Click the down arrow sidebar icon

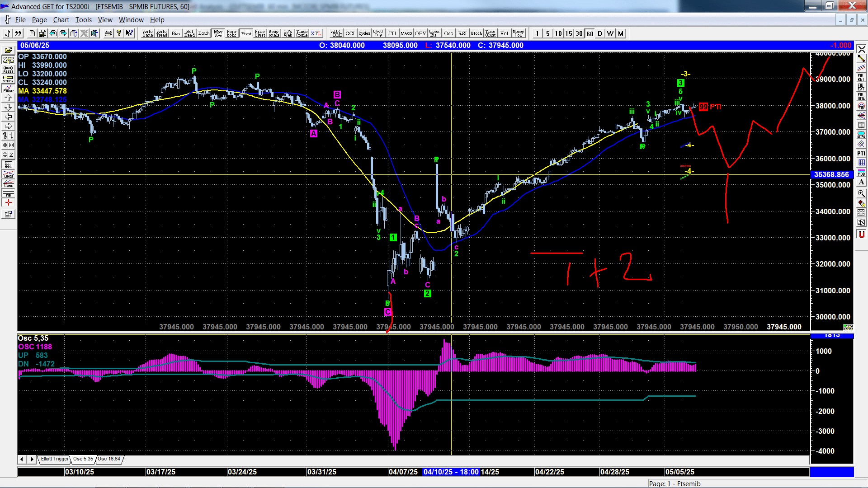[x=8, y=107]
